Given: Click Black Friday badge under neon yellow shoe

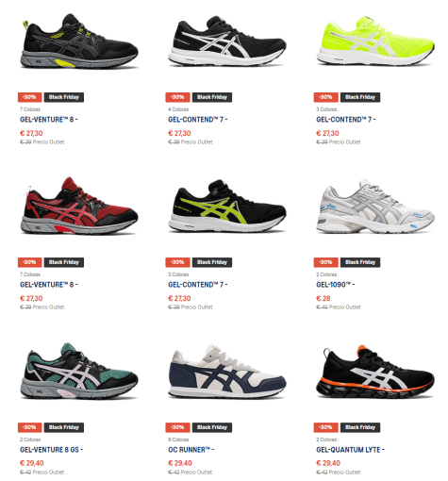Looking at the screenshot, I should click(x=360, y=97).
